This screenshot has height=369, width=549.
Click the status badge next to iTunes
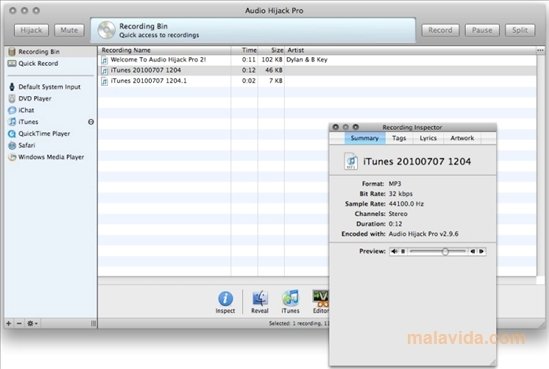click(x=91, y=122)
